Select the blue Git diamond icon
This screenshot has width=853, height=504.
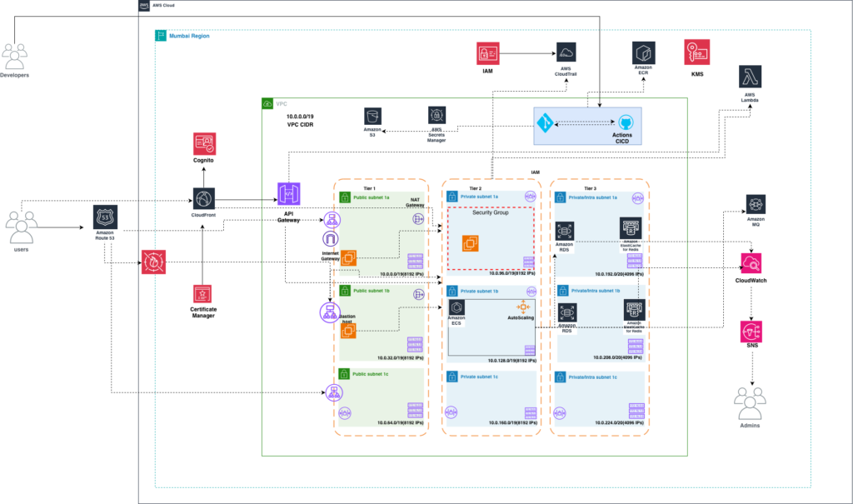point(545,123)
